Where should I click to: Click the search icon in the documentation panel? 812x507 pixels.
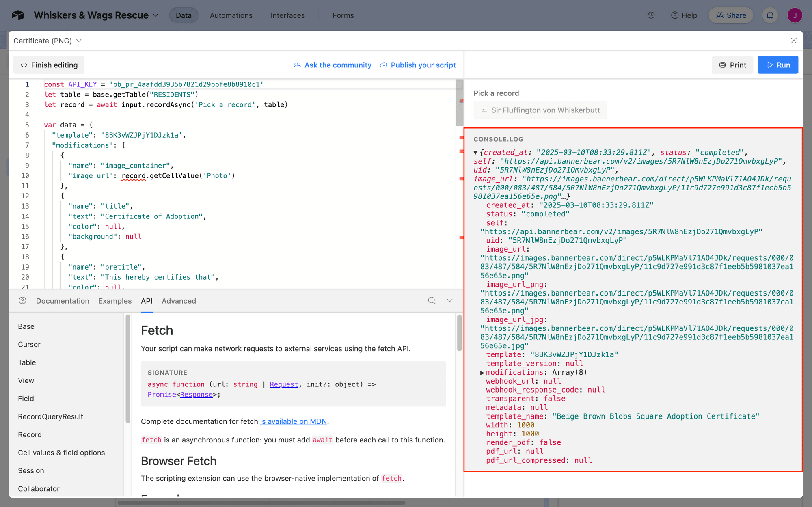pyautogui.click(x=432, y=301)
